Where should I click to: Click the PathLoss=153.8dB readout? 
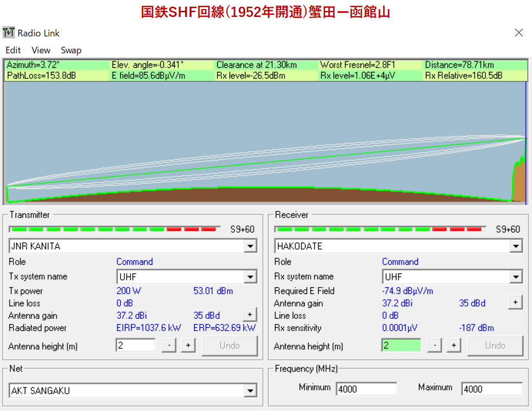point(42,75)
